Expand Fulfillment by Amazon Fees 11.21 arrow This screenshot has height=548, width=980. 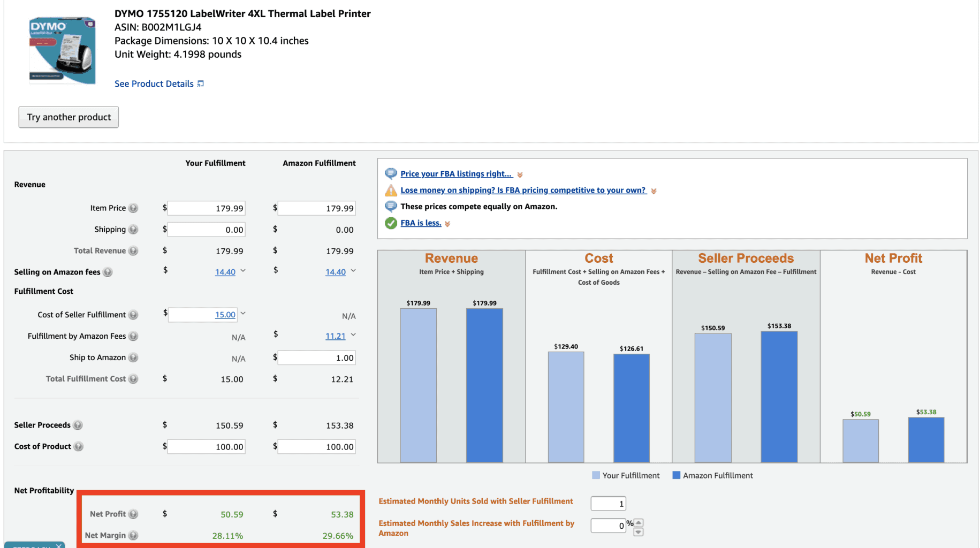(x=353, y=335)
